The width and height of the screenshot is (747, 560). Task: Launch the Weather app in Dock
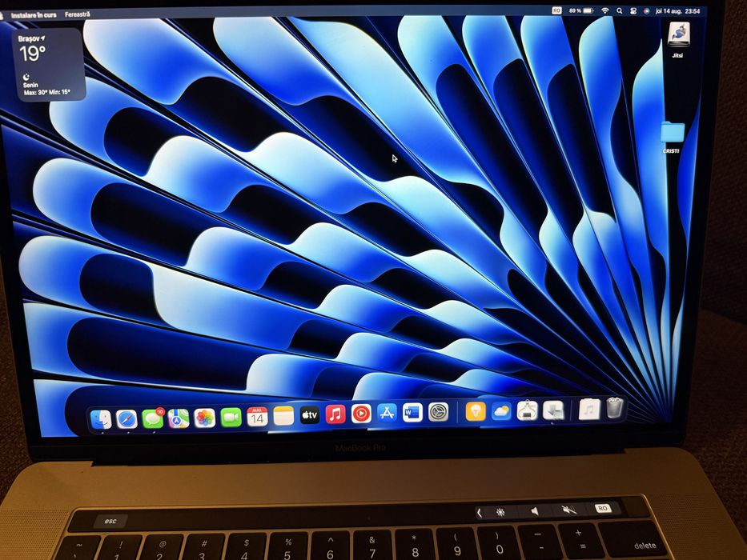501,410
